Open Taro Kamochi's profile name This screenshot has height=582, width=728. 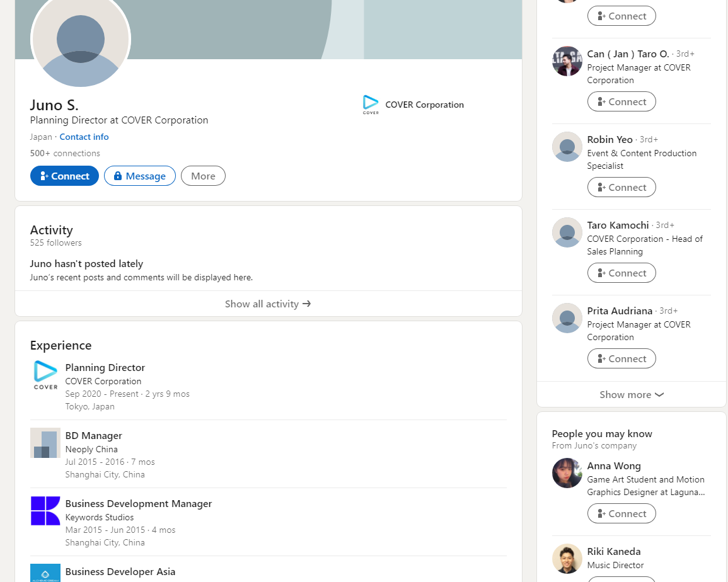tap(618, 225)
